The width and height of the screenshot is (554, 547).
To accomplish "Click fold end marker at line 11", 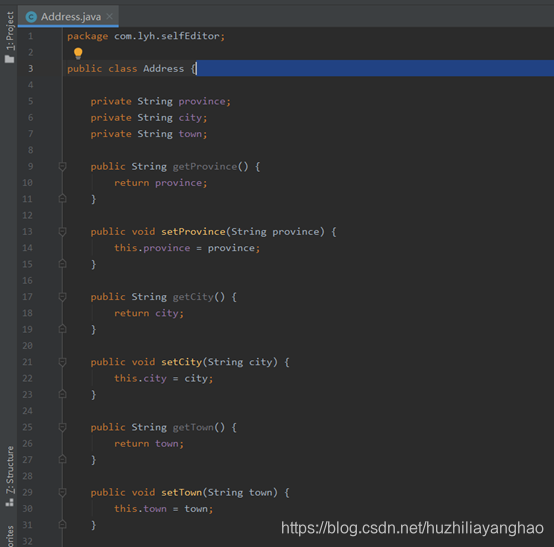I will [62, 199].
